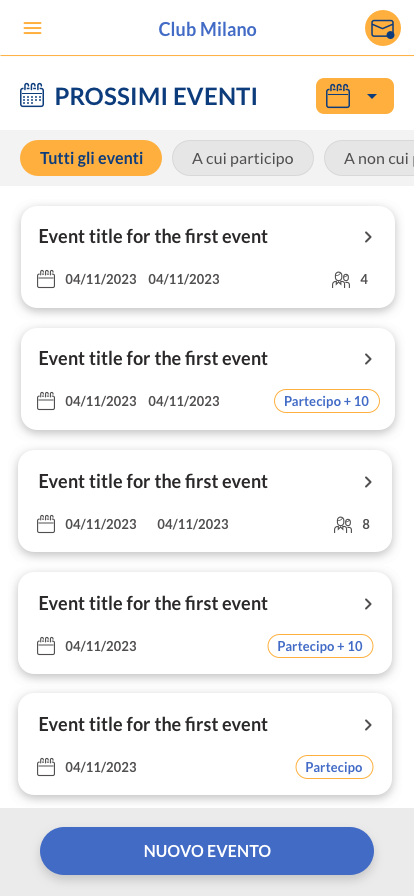
Task: Click the Club Milano header title
Action: 207,29
